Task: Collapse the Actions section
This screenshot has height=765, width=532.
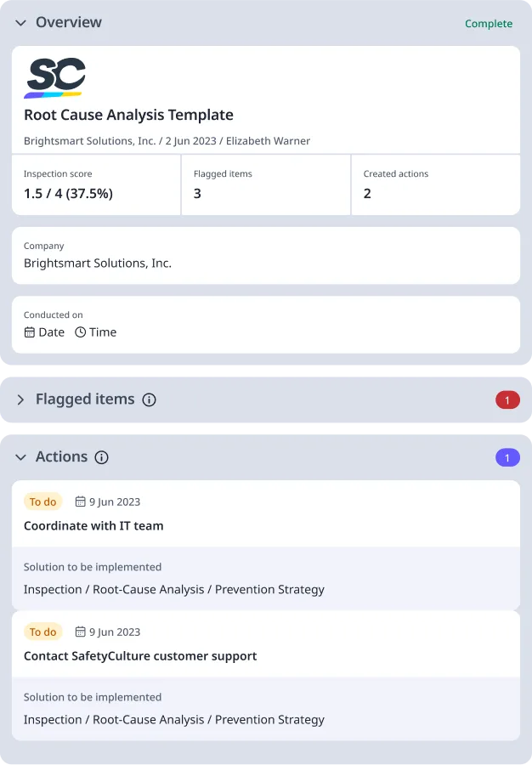Action: click(x=20, y=456)
